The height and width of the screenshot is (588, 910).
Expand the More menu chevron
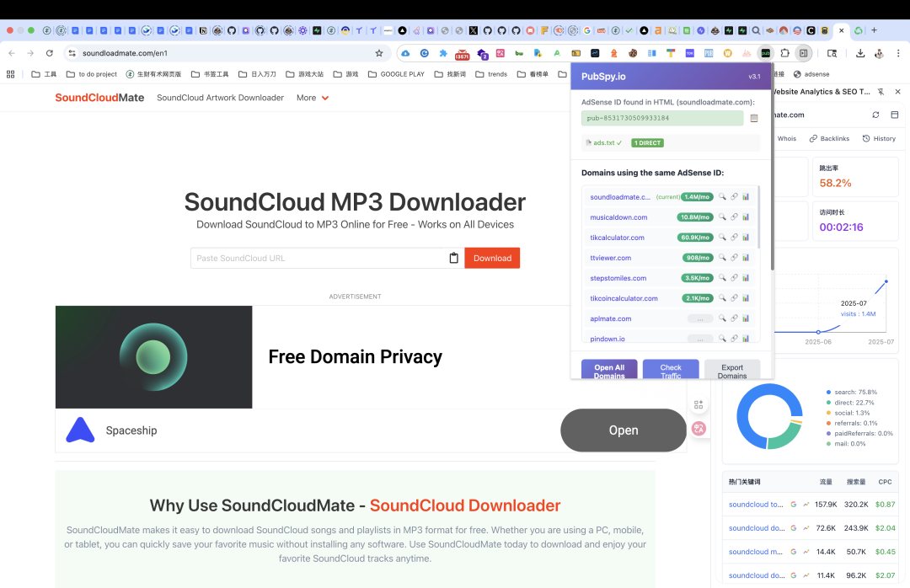point(325,98)
